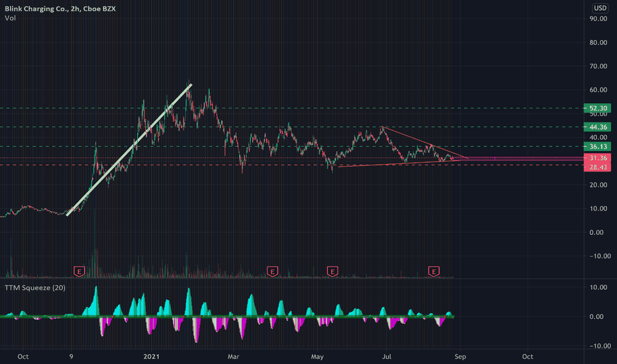The width and height of the screenshot is (617, 364).
Task: Click the May label on time axis
Action: [x=317, y=357]
